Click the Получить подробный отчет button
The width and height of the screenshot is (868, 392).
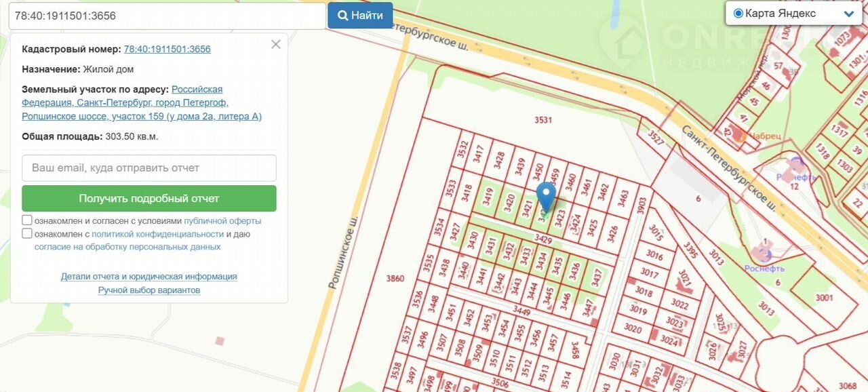pyautogui.click(x=149, y=199)
